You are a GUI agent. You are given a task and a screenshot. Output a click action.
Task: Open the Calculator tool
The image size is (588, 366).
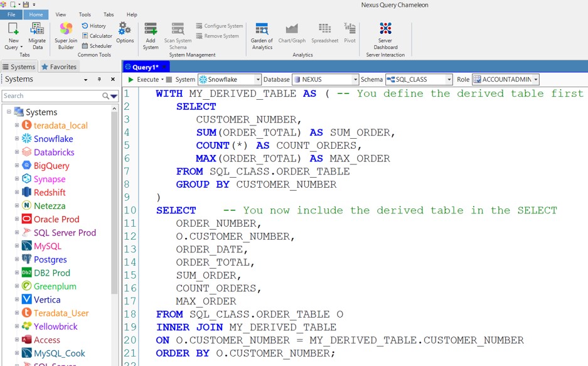click(x=97, y=36)
